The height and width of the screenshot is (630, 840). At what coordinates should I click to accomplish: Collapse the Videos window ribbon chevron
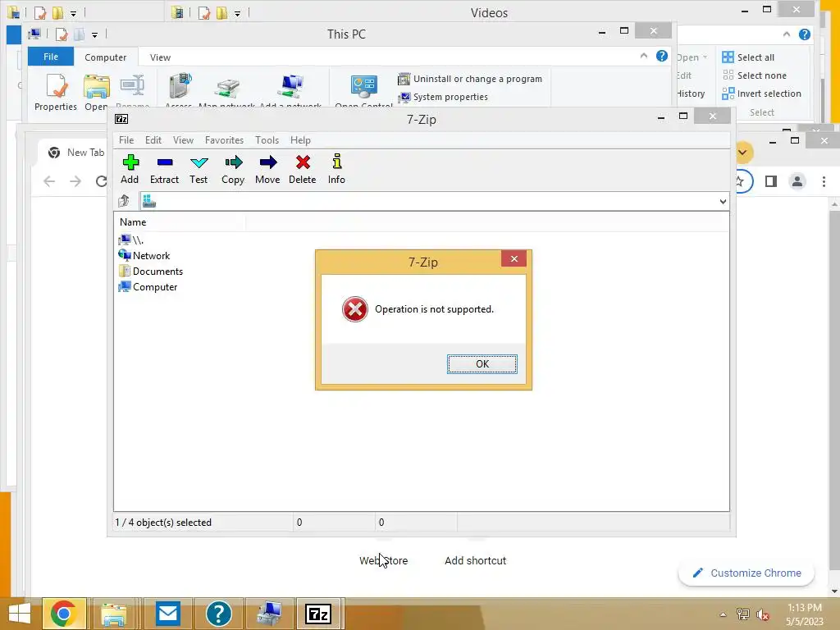786,34
